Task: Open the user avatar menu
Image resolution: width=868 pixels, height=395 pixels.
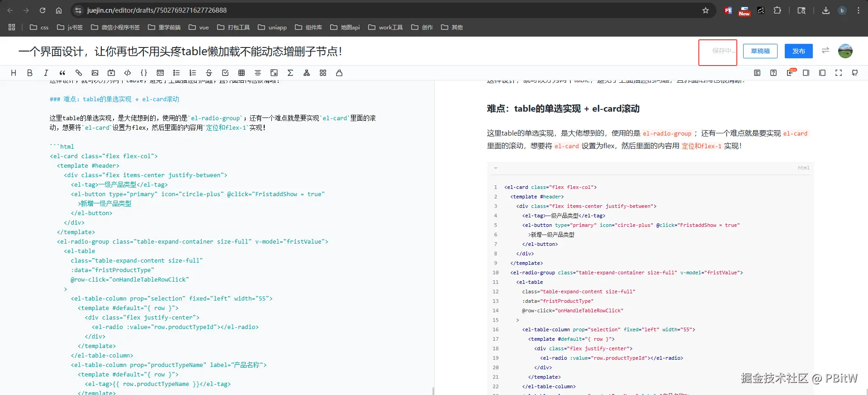Action: (845, 51)
